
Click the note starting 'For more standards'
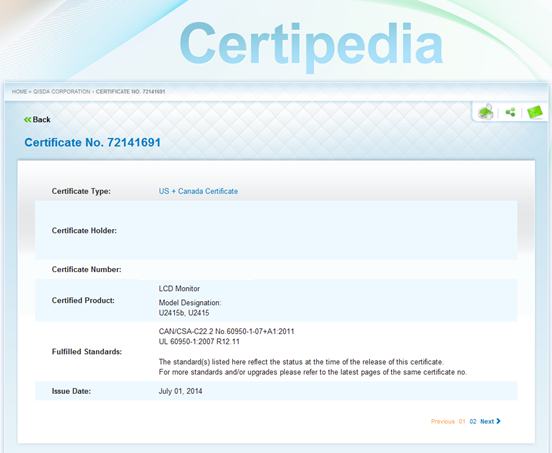[x=313, y=372]
